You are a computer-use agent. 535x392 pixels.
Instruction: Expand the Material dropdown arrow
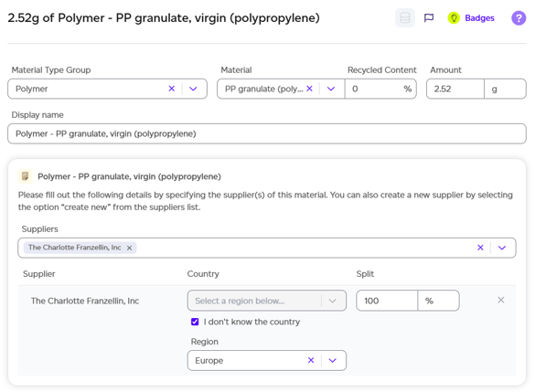(x=331, y=89)
